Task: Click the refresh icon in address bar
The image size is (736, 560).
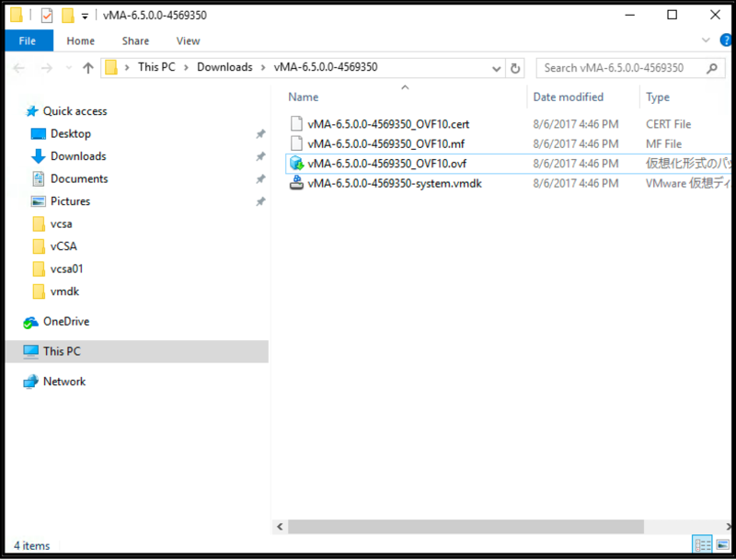Action: [515, 67]
